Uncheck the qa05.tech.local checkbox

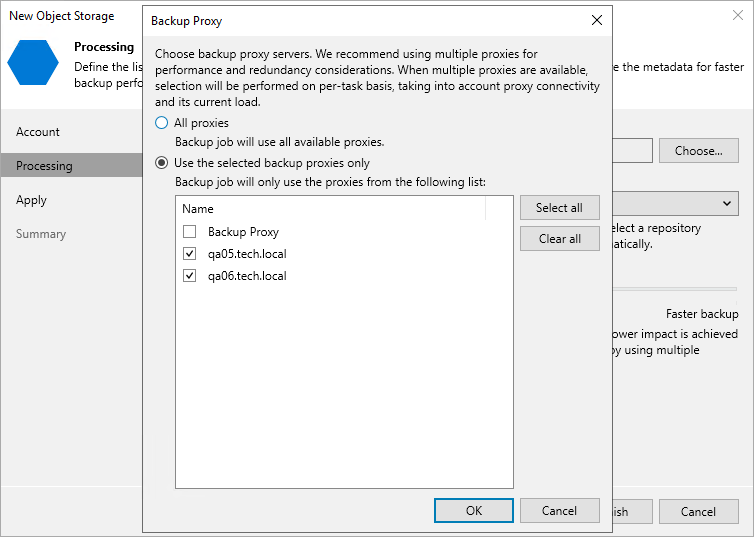[x=189, y=253]
